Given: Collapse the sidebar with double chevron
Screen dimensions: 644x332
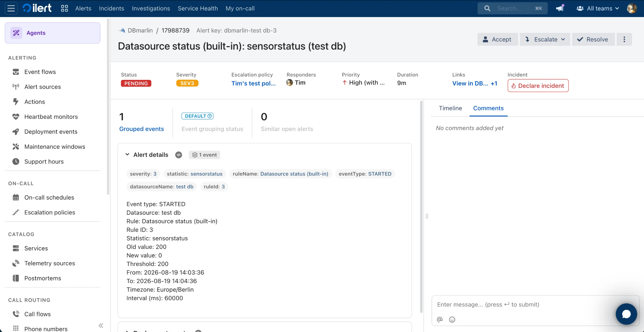Looking at the screenshot, I should point(101,326).
